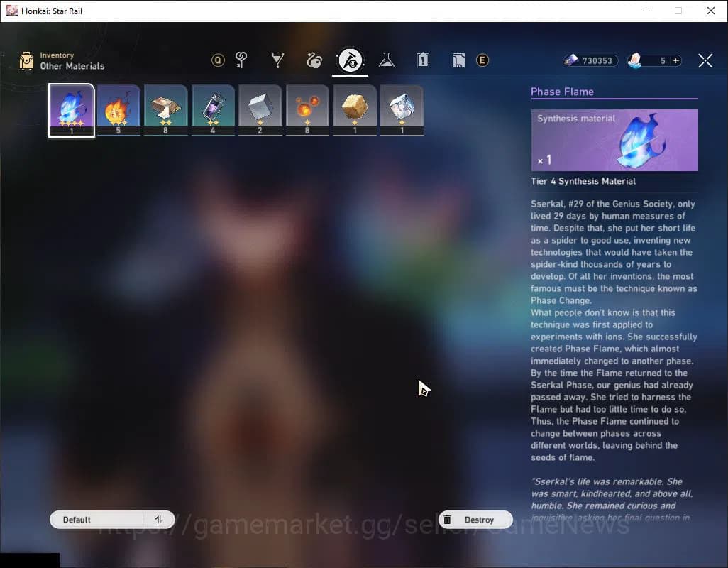Open the key-shaped materials category
Image resolution: width=728 pixels, height=568 pixels.
[x=241, y=60]
